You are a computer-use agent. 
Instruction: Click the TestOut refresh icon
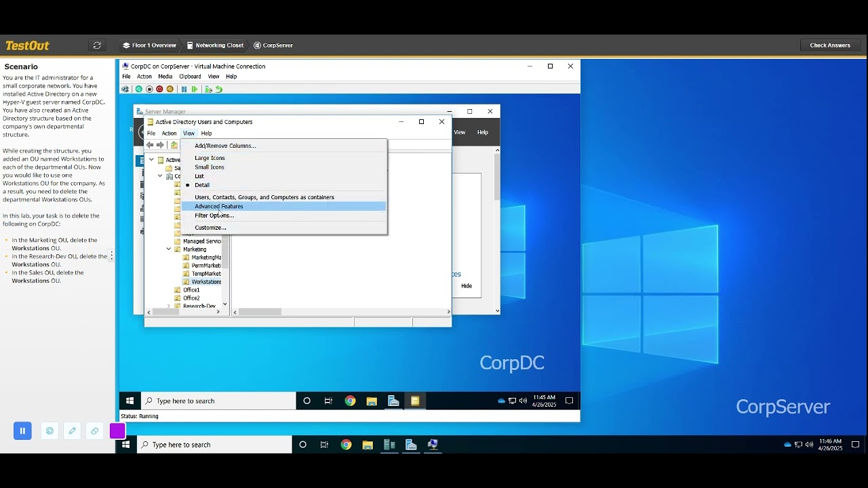(x=97, y=45)
